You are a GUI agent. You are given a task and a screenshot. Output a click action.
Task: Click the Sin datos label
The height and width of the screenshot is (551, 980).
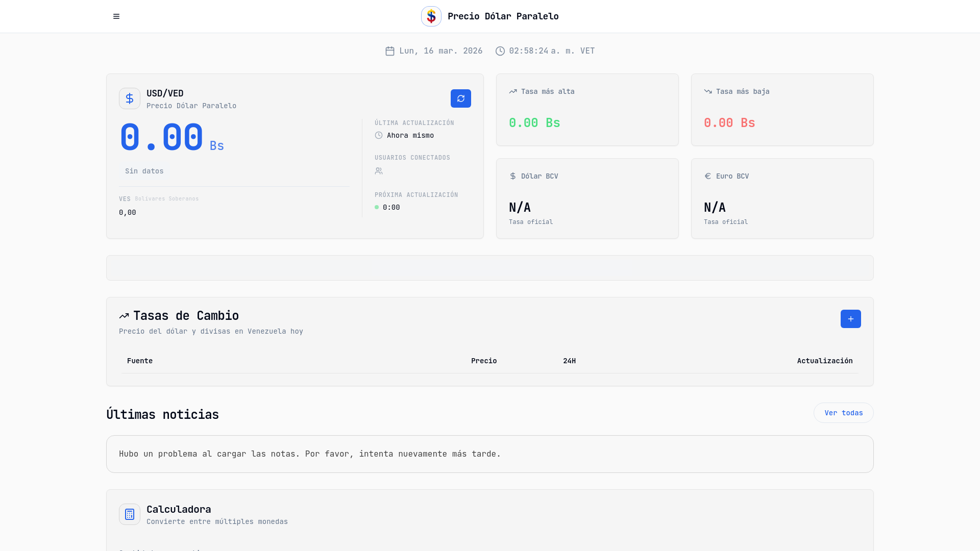pos(144,171)
